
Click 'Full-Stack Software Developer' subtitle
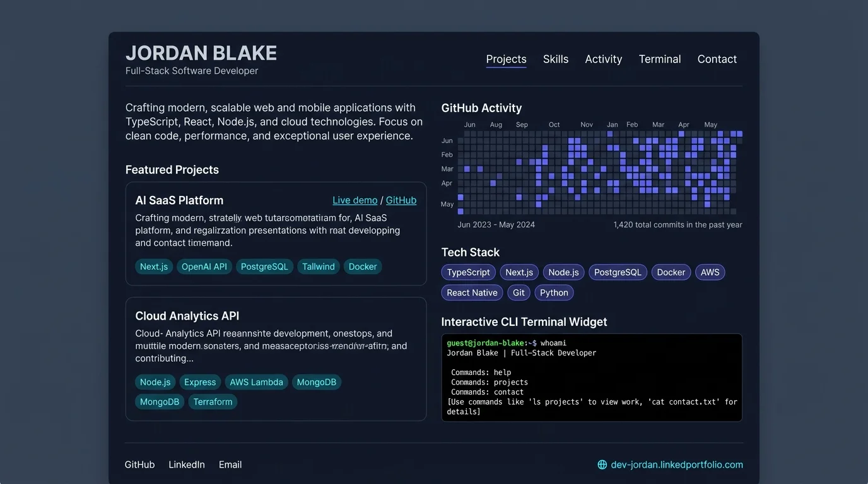tap(192, 71)
